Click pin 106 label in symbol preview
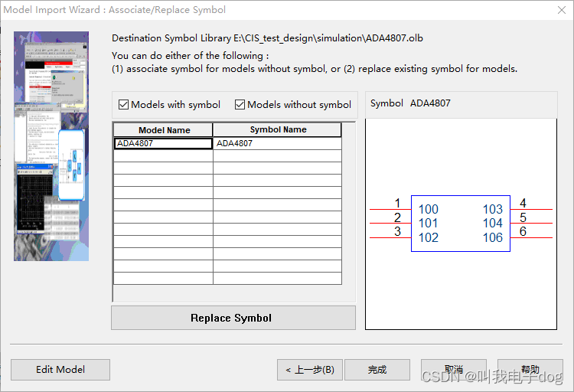Image resolution: width=574 pixels, height=392 pixels. tap(493, 237)
